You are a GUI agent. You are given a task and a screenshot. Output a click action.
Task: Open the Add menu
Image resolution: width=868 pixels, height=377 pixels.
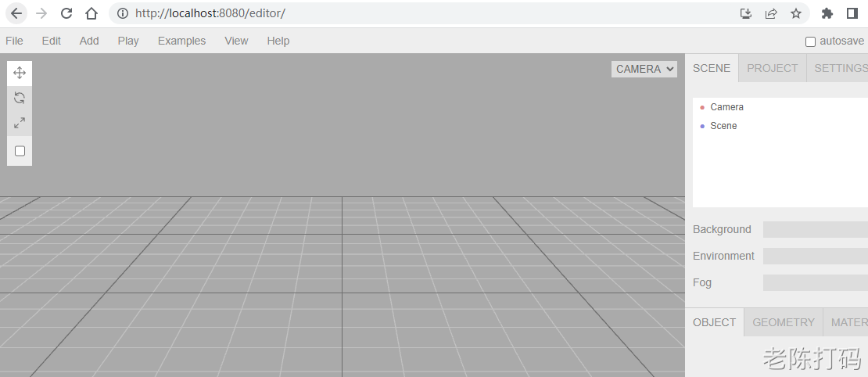click(89, 41)
